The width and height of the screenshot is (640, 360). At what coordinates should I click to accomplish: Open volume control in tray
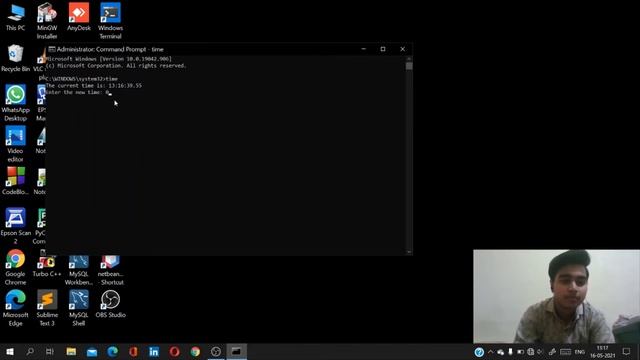point(540,352)
